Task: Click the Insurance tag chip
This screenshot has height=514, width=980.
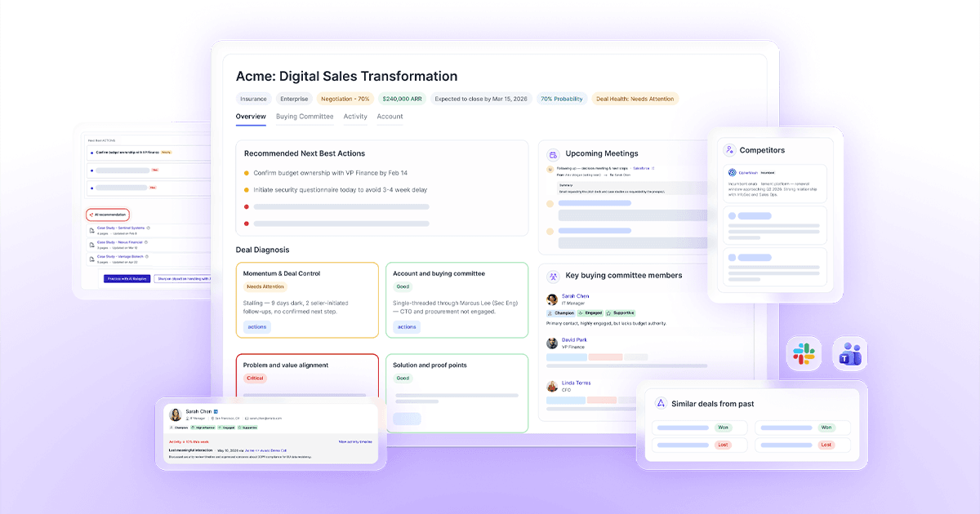Action: [x=253, y=99]
